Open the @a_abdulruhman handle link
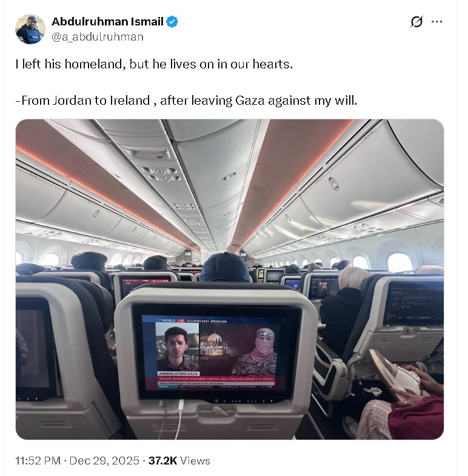Image resolution: width=468 pixels, height=476 pixels. point(98,37)
